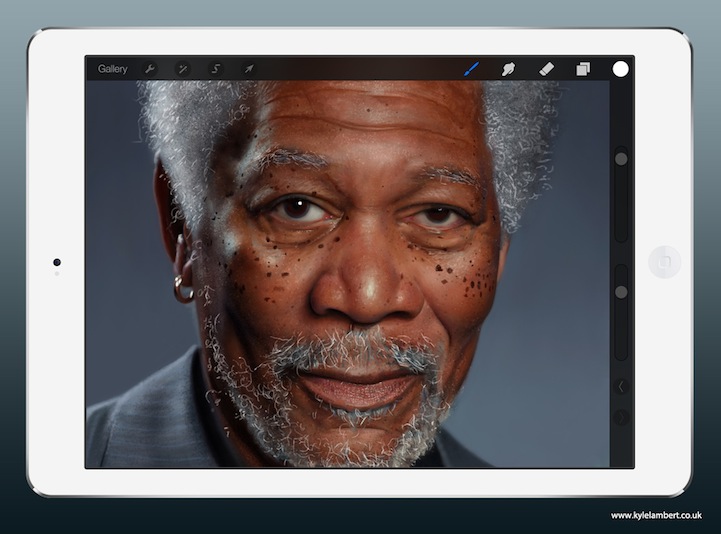Open the Layers panel
The width and height of the screenshot is (721, 534).
pos(582,69)
